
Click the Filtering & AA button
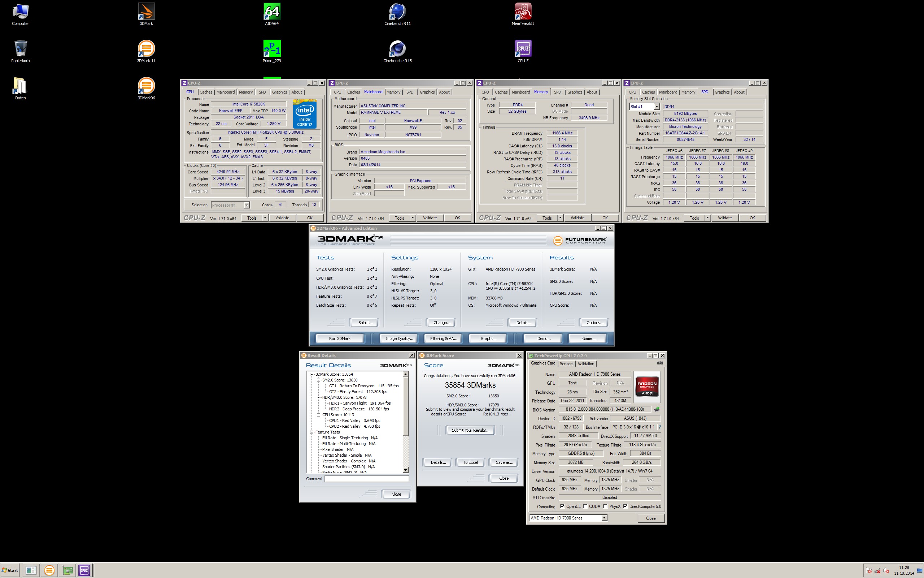click(443, 338)
